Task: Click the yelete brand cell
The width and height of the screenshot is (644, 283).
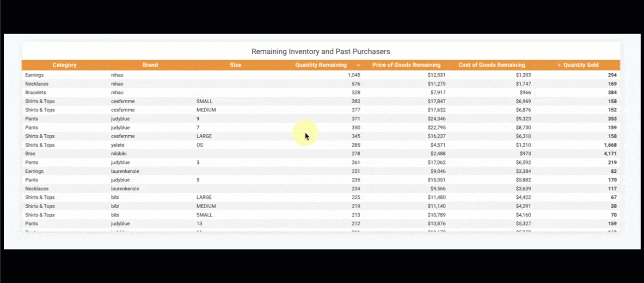Action: (x=117, y=145)
